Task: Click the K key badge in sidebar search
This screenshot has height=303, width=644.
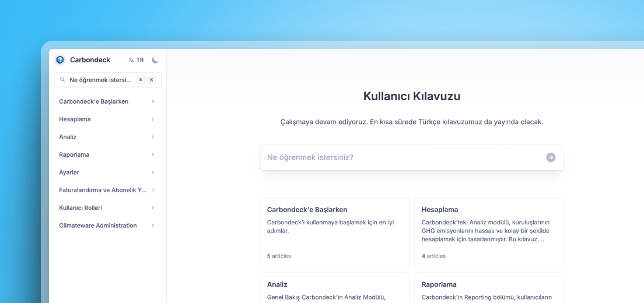Action: click(152, 80)
